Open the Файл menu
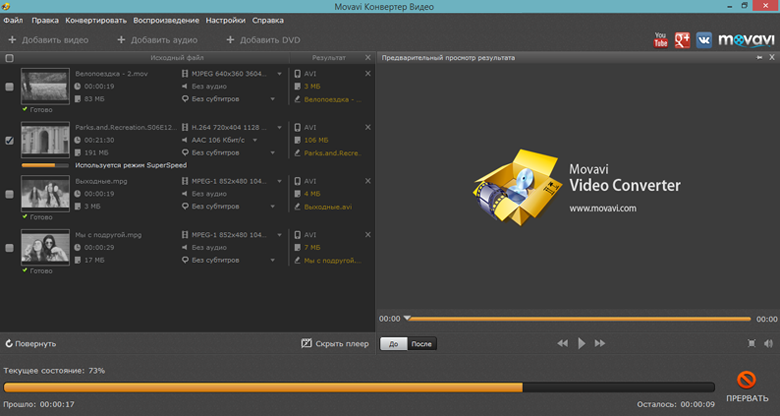Screen dimensions: 780x416 pyautogui.click(x=13, y=20)
